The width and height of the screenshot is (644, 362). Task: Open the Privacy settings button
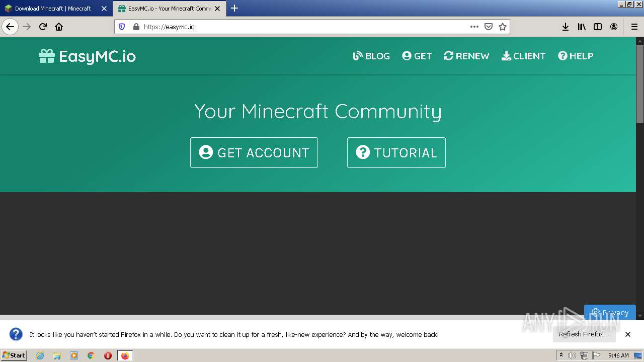[x=610, y=312]
